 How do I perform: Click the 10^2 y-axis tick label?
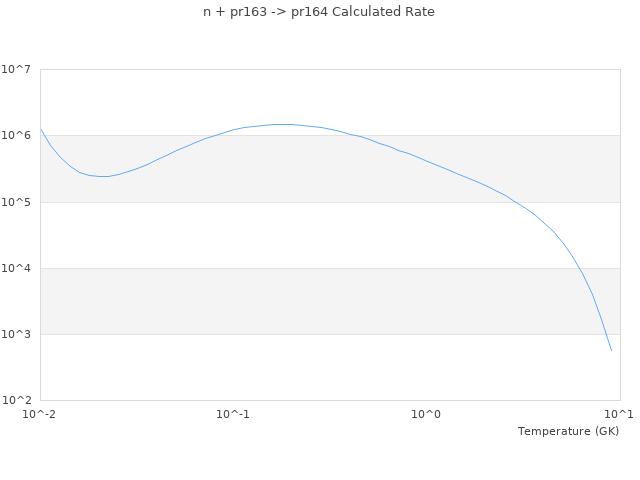click(16, 400)
